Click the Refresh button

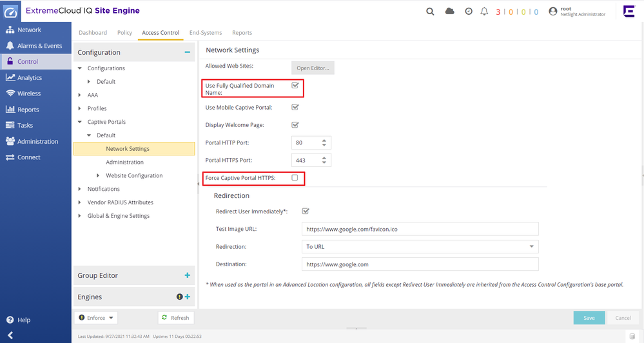176,318
